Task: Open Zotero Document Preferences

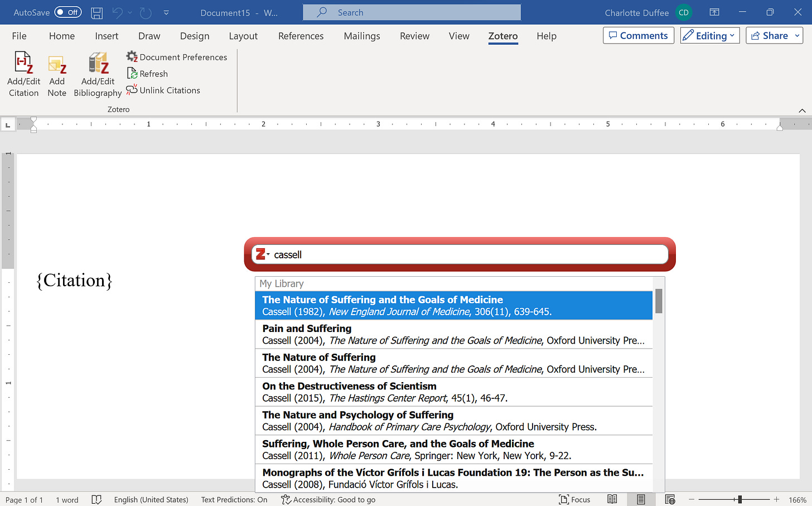Action: coord(177,57)
